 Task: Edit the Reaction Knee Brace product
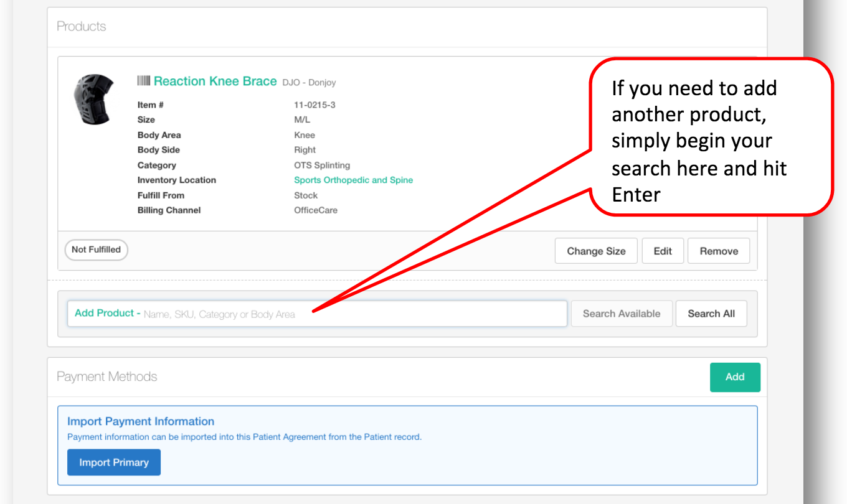coord(662,251)
